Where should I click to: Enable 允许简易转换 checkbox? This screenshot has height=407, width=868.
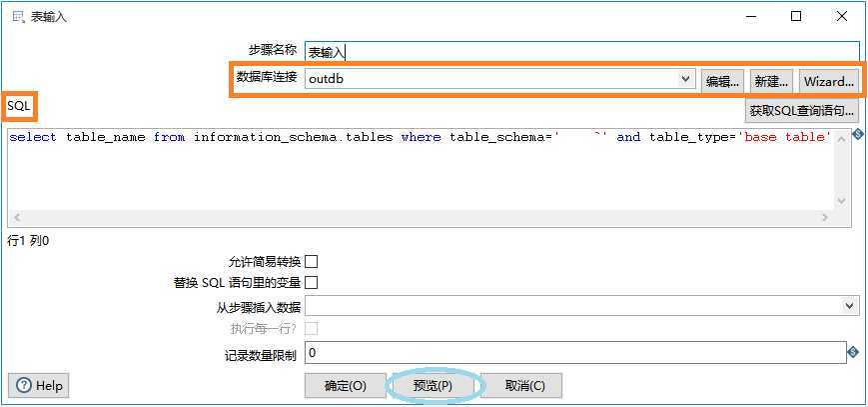312,261
